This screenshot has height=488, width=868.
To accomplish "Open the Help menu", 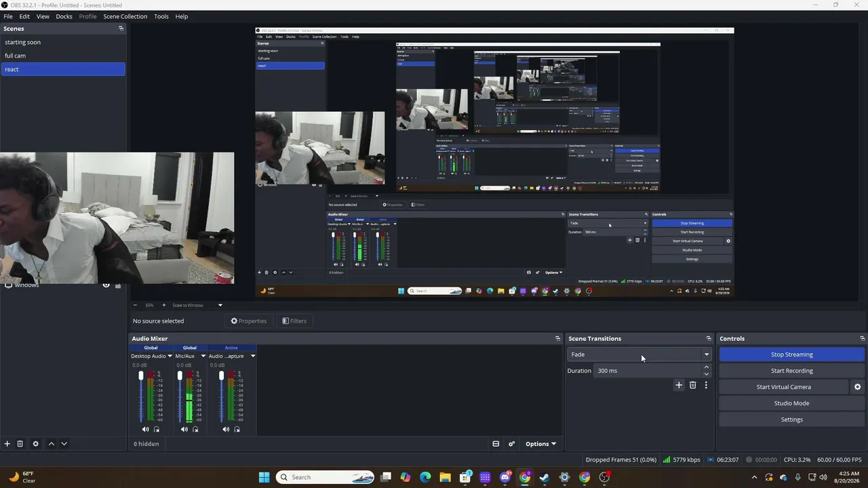I will tap(182, 16).
